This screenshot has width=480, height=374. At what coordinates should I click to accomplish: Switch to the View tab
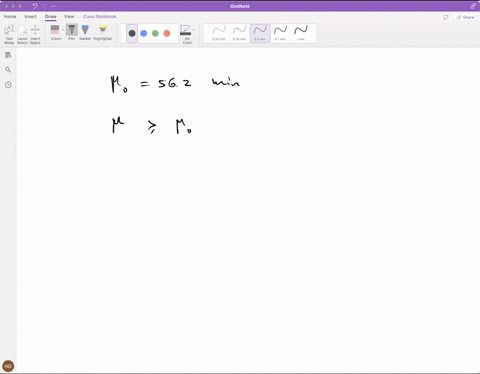point(69,16)
